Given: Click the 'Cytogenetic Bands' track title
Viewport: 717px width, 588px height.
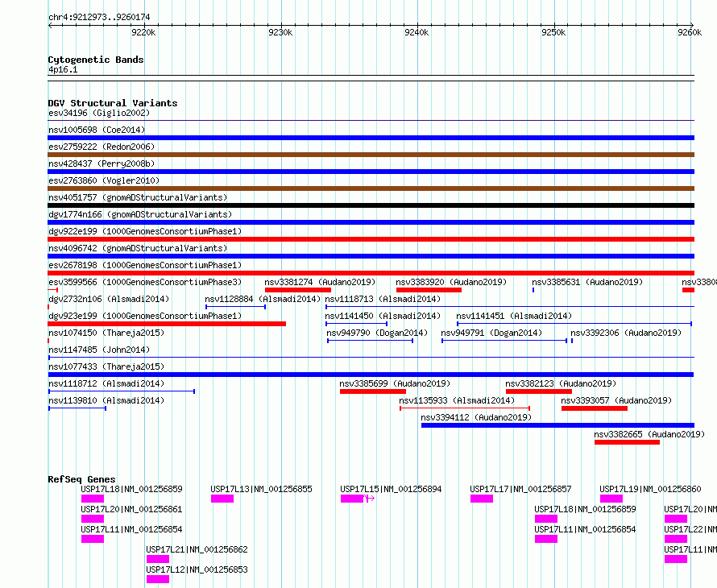Looking at the screenshot, I should (96, 60).
